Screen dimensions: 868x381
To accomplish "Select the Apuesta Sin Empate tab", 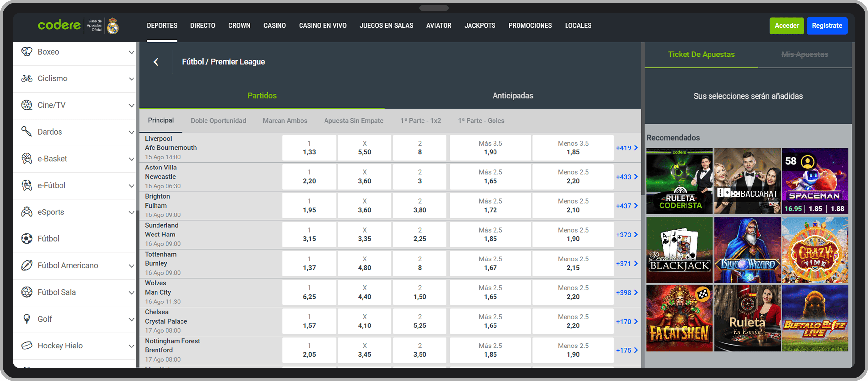I will pos(353,121).
